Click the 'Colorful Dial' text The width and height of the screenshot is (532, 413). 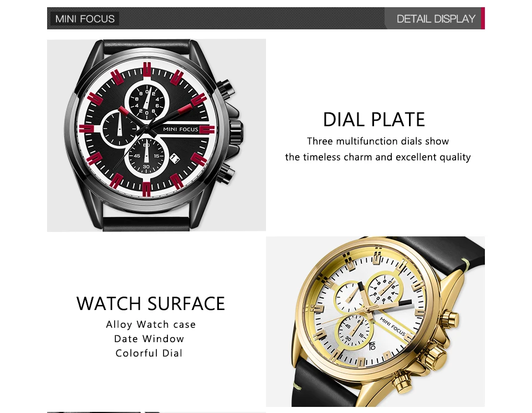(149, 353)
